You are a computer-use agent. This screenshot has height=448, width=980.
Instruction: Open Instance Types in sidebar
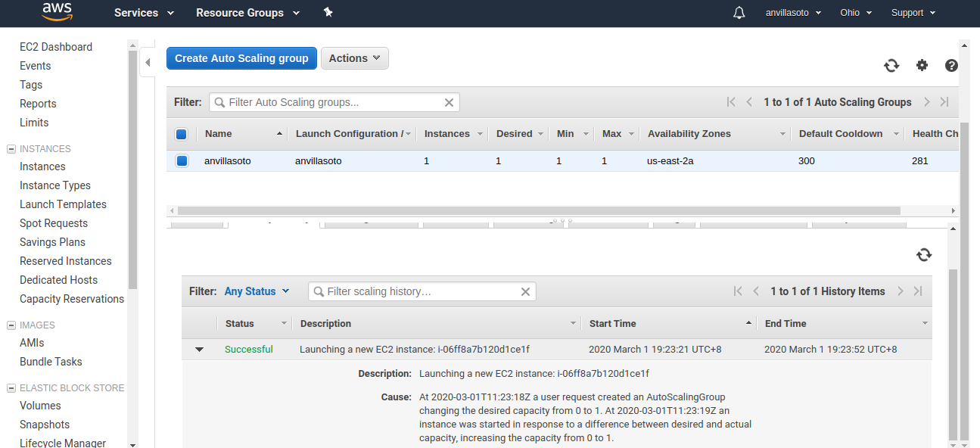click(55, 185)
